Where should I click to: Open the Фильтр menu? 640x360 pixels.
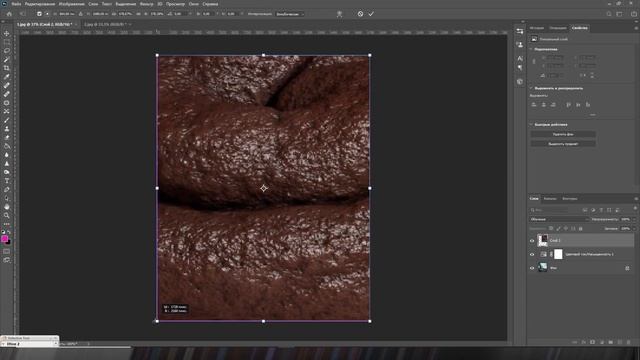pyautogui.click(x=147, y=4)
